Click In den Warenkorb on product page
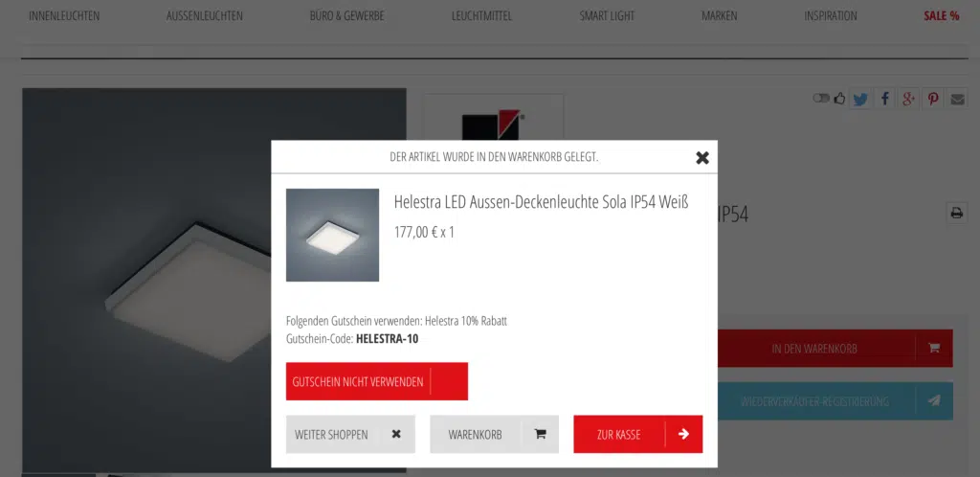Viewport: 980px width, 477px height. click(x=835, y=349)
